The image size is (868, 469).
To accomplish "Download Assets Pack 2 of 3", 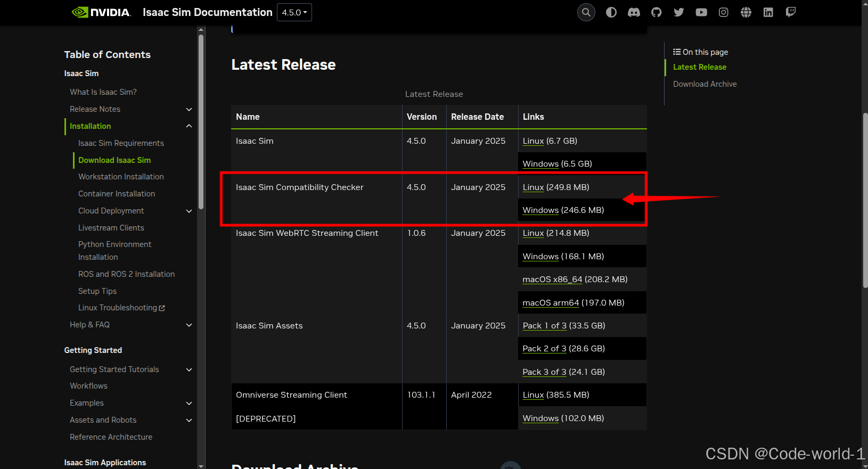I will [x=544, y=349].
